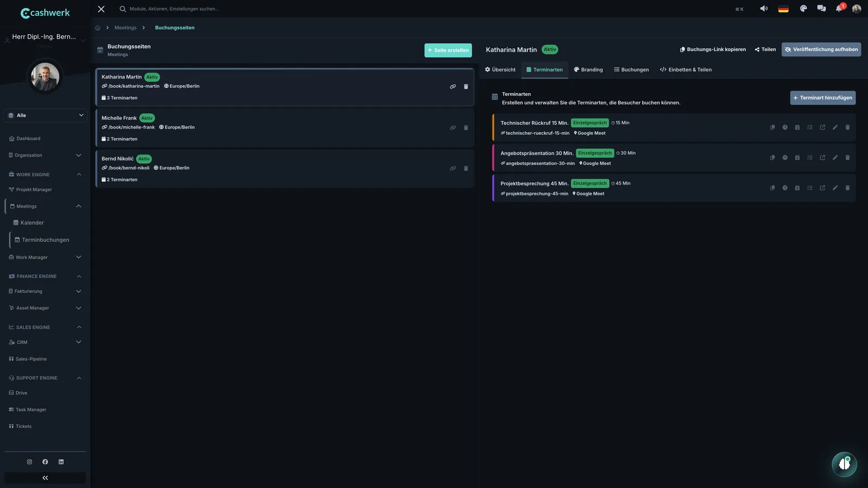Viewport: 868px width, 488px height.
Task: Switch to the Buchungen tab
Action: coord(631,70)
